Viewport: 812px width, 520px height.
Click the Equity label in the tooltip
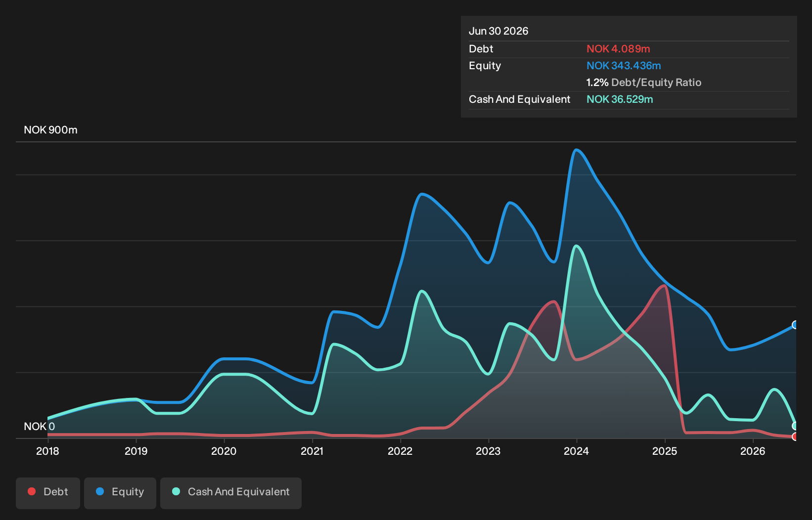point(485,66)
